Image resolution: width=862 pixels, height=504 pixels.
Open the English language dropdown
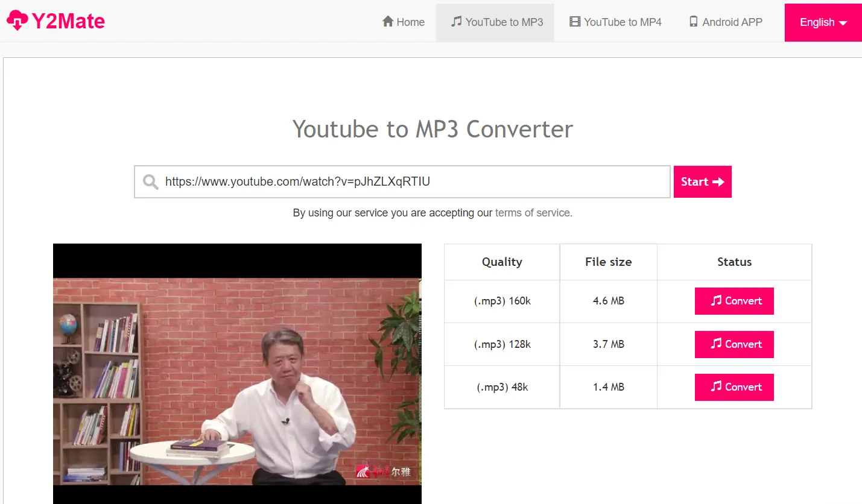point(823,22)
